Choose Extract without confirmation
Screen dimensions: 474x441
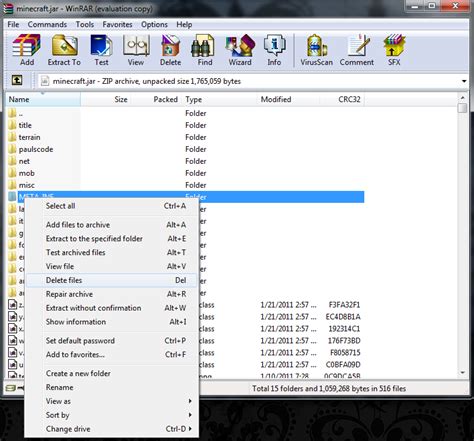pyautogui.click(x=112, y=308)
